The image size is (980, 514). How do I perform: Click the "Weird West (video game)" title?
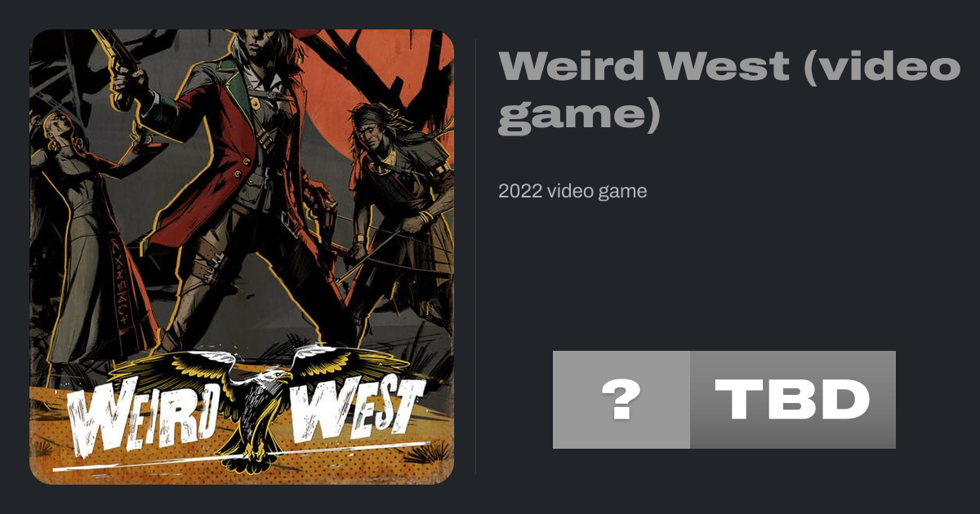click(728, 91)
